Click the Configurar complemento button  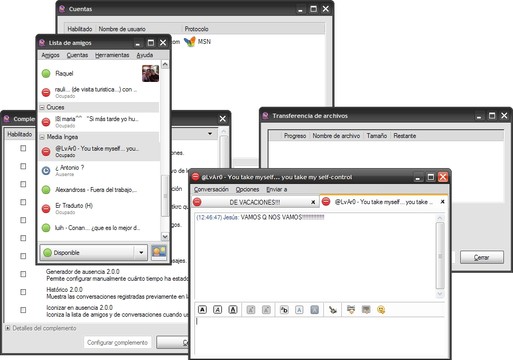[117, 342]
